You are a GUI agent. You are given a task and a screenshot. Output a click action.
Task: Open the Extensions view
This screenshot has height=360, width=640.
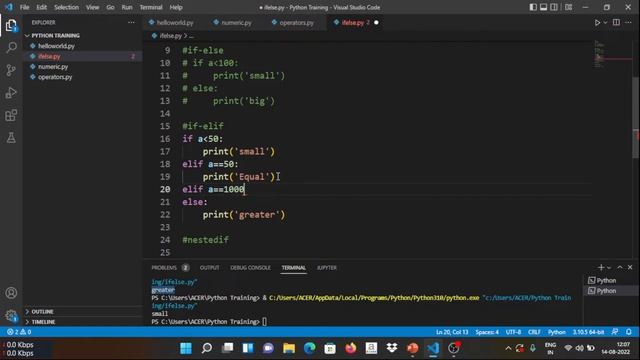click(x=11, y=115)
